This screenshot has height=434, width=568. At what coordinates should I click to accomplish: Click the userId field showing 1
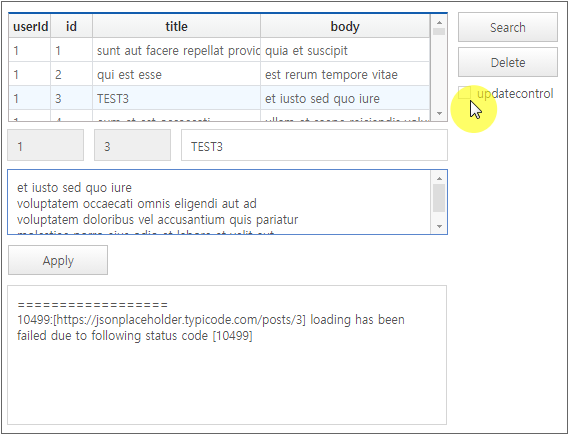[x=46, y=145]
